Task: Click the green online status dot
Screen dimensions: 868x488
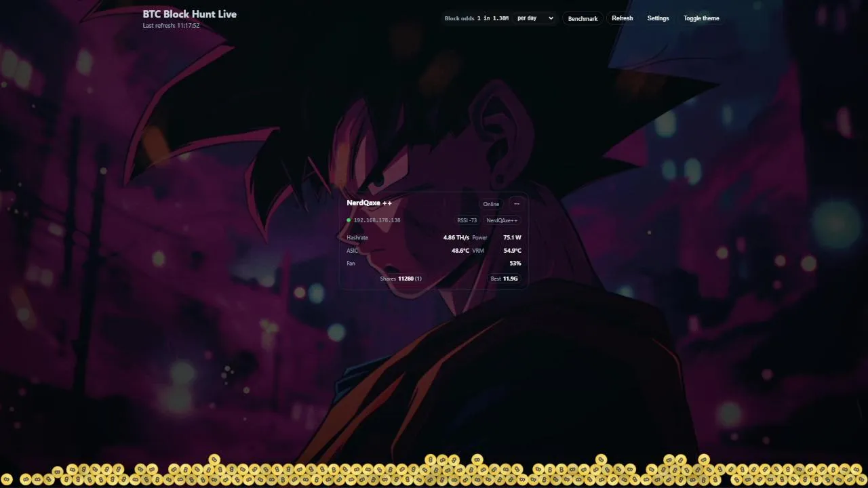Action: pos(349,220)
